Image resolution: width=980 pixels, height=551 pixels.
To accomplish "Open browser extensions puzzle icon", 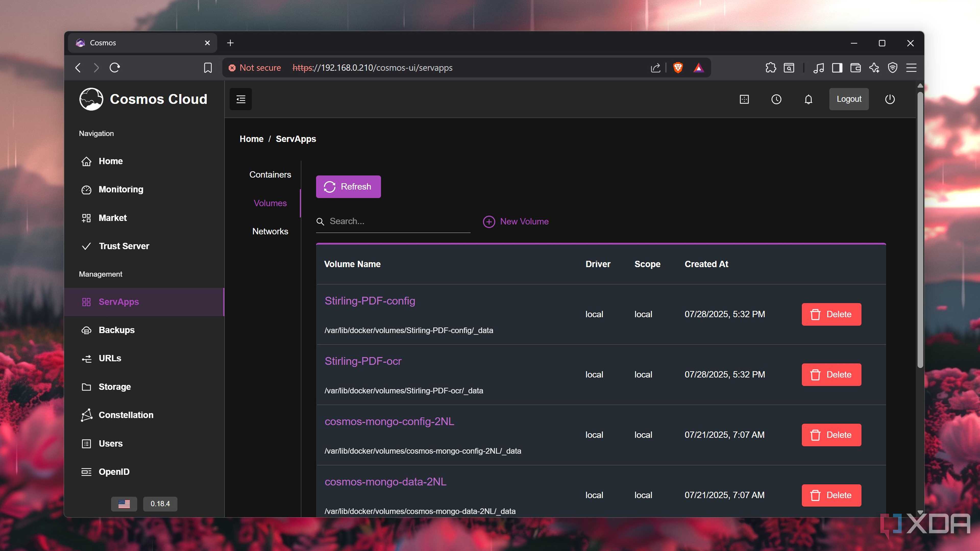I will click(x=770, y=68).
